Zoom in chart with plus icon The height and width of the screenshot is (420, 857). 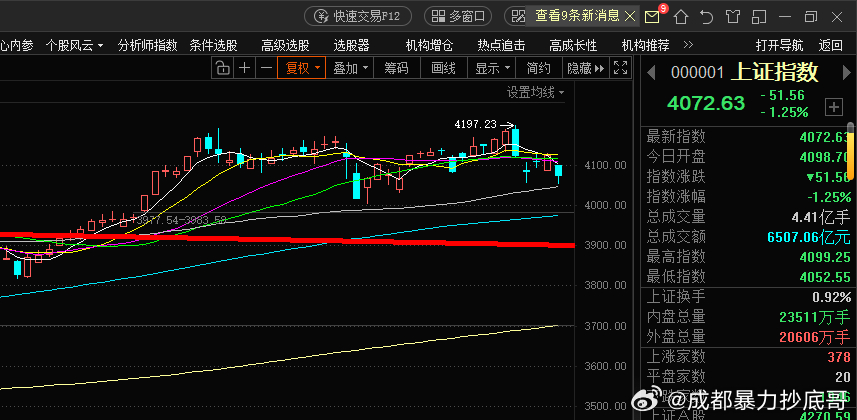pos(245,68)
